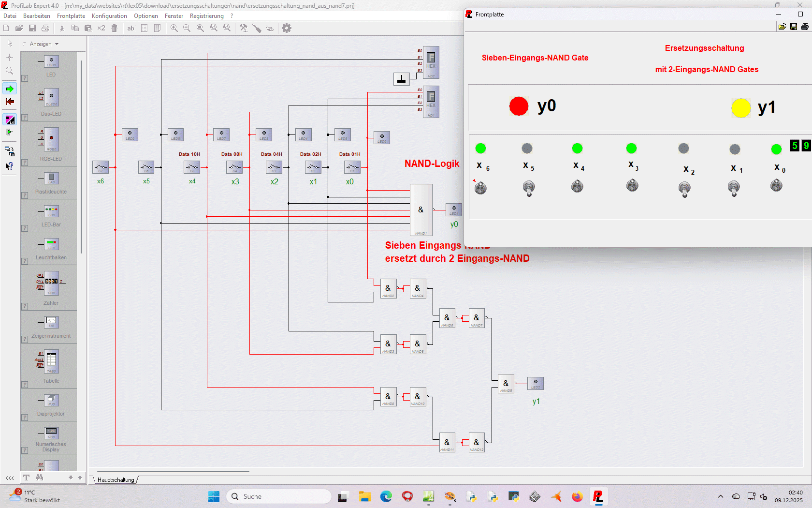Click the context help pointer icon

[x=10, y=166]
